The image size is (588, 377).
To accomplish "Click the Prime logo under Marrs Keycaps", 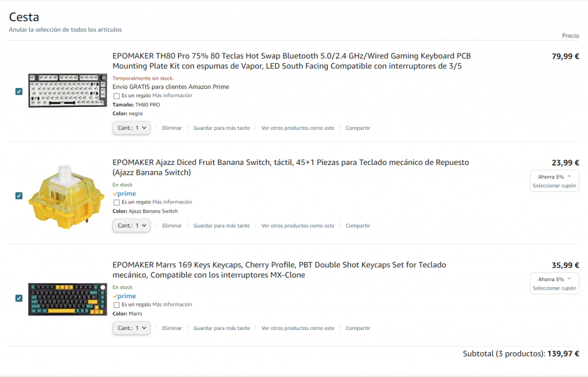I will (x=124, y=296).
